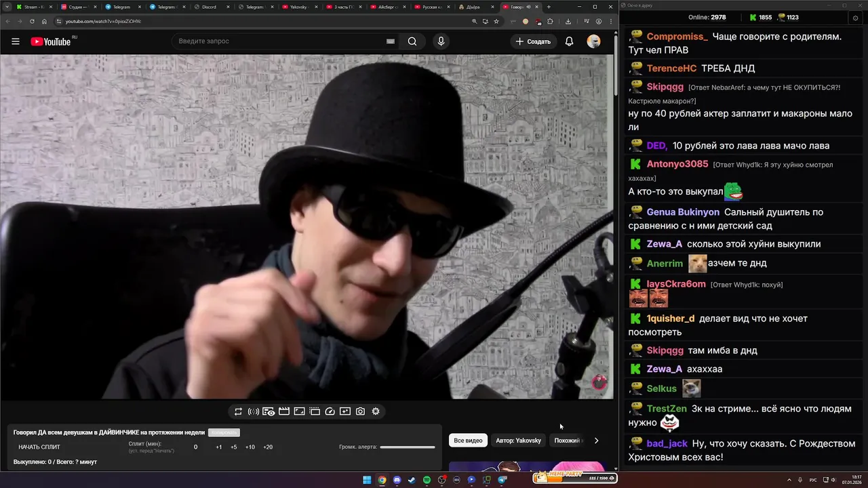Click the eye-card icon in player toolbar
Viewport: 868px width, 488px height.
click(269, 411)
